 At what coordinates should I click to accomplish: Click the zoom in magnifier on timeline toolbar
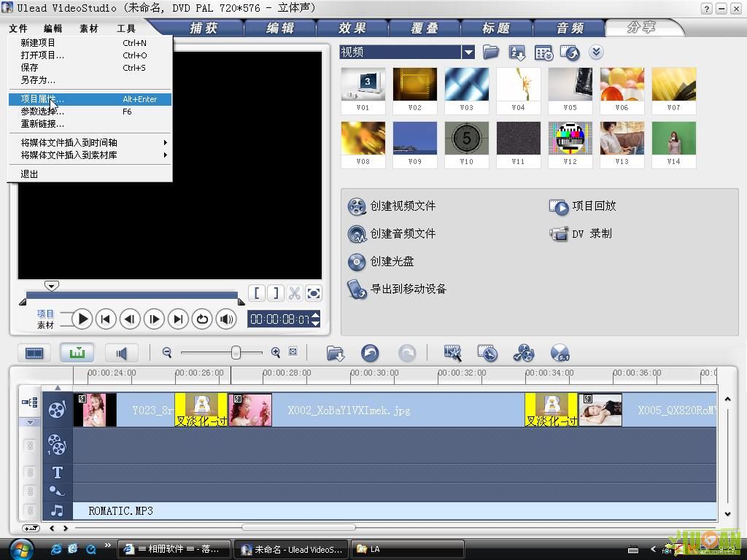click(x=275, y=352)
